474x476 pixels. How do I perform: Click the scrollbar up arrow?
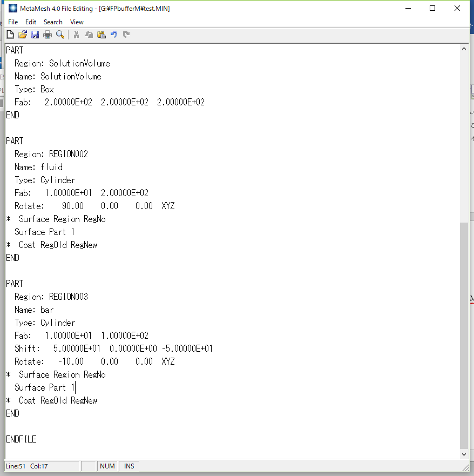(464, 49)
